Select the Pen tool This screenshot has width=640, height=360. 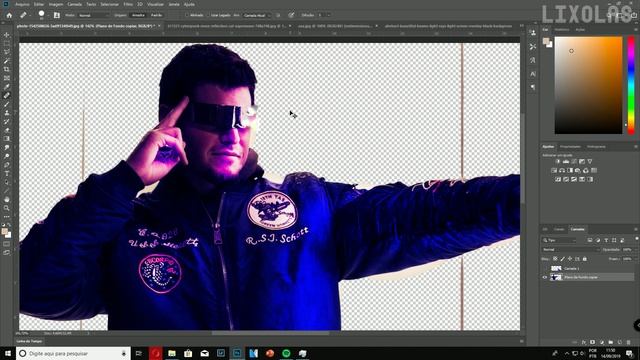pos(7,165)
